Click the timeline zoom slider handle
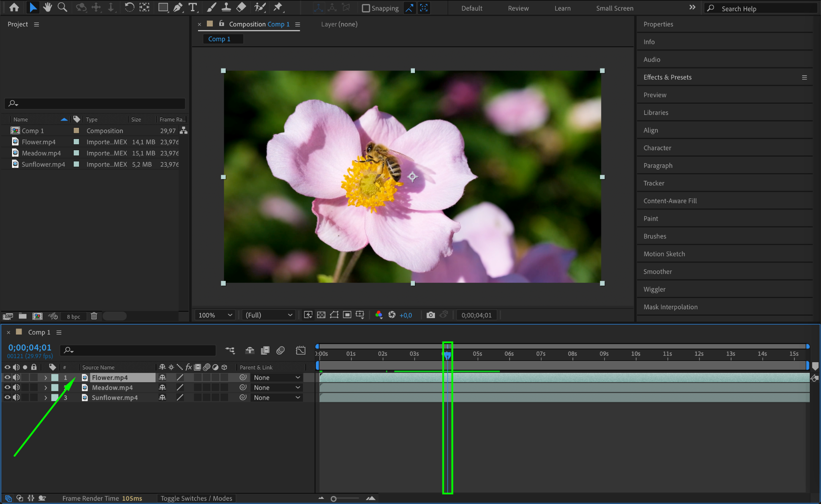821x504 pixels. (x=334, y=499)
